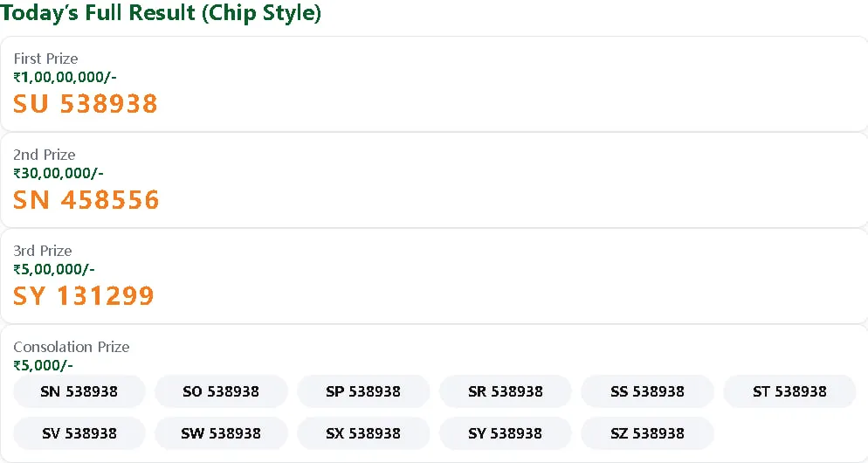
Task: Click the SN 538938 consolation chip
Action: click(x=79, y=391)
